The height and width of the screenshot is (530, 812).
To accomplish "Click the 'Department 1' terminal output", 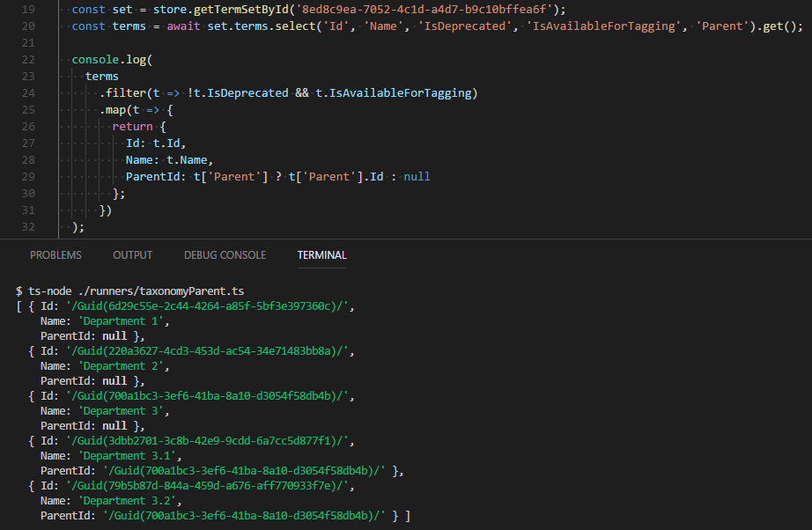I will [121, 320].
